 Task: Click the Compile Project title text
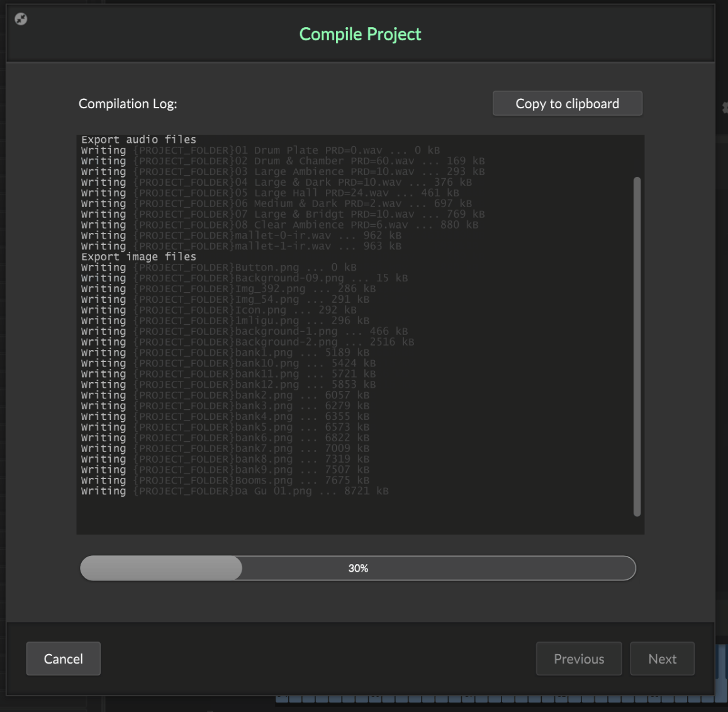360,34
